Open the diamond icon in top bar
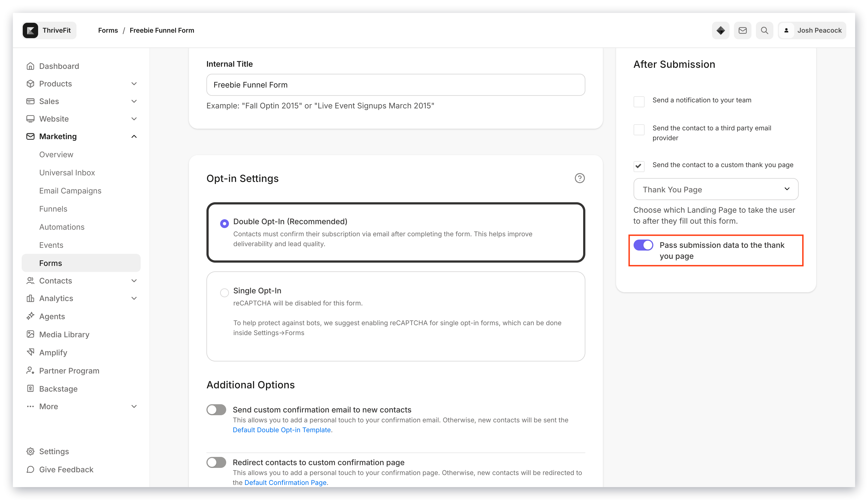 [720, 30]
